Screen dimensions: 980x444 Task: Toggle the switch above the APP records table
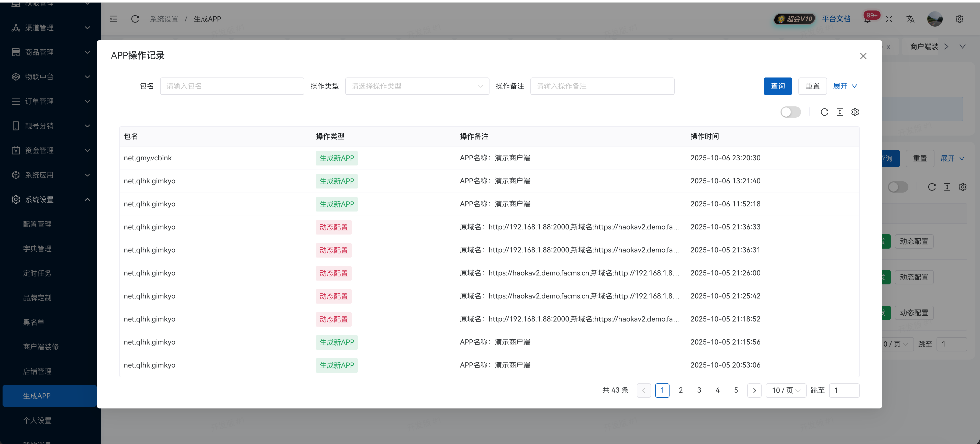pyautogui.click(x=790, y=112)
